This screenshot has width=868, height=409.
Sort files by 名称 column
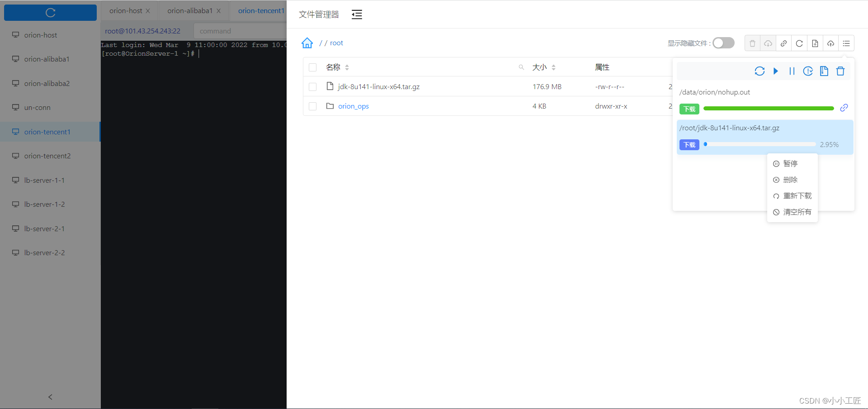tap(334, 67)
